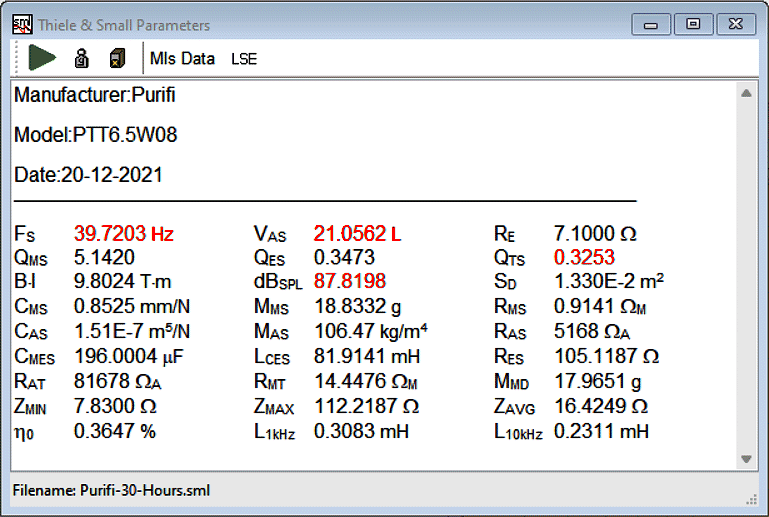The height and width of the screenshot is (517, 769).
Task: Click Lces value 81.9141 mH
Action: pos(367,357)
